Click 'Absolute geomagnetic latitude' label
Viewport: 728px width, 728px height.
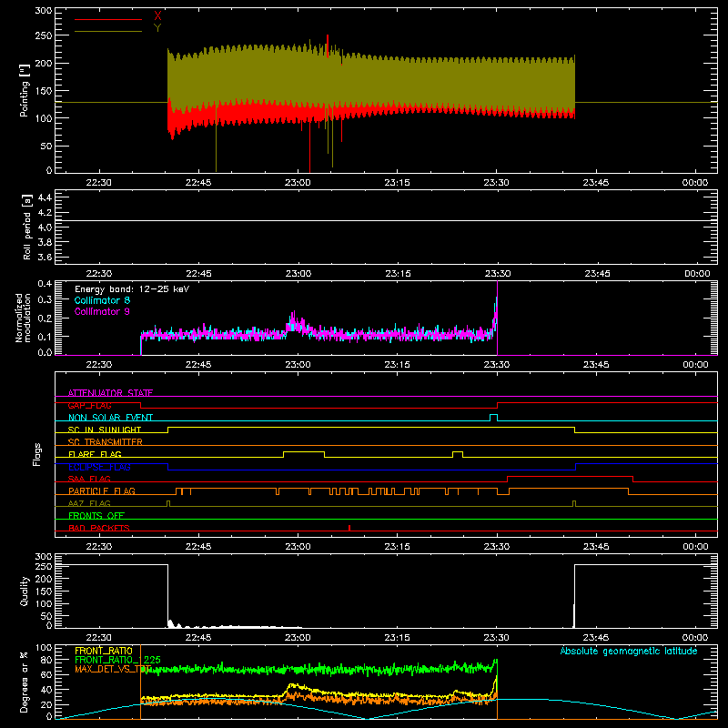(629, 651)
